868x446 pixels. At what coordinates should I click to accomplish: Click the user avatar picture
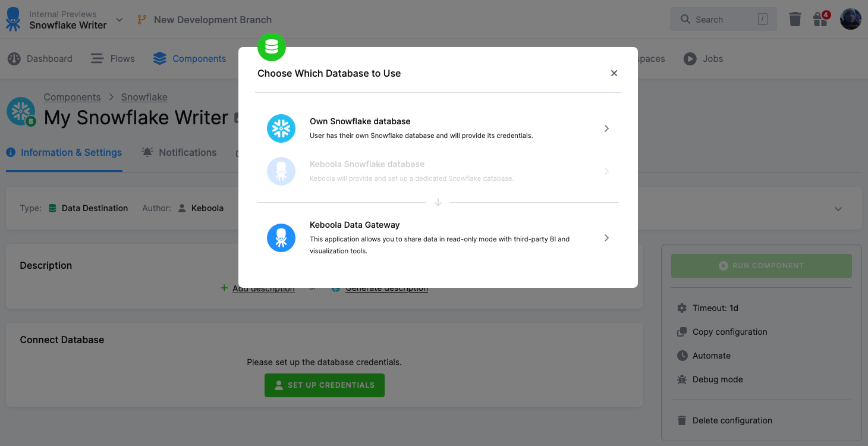[850, 20]
